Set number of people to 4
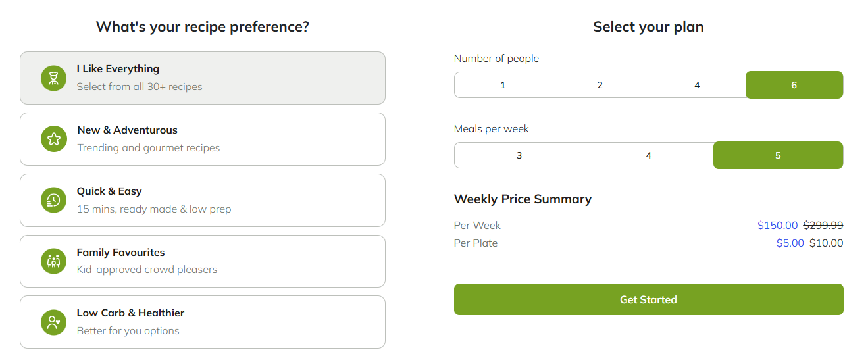The image size is (868, 352). coord(697,85)
